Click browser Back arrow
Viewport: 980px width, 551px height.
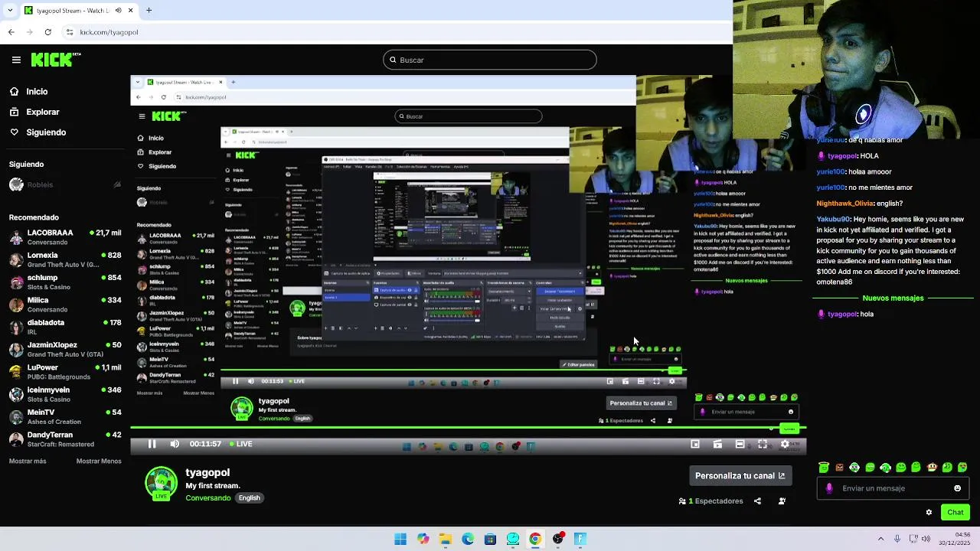click(x=11, y=32)
